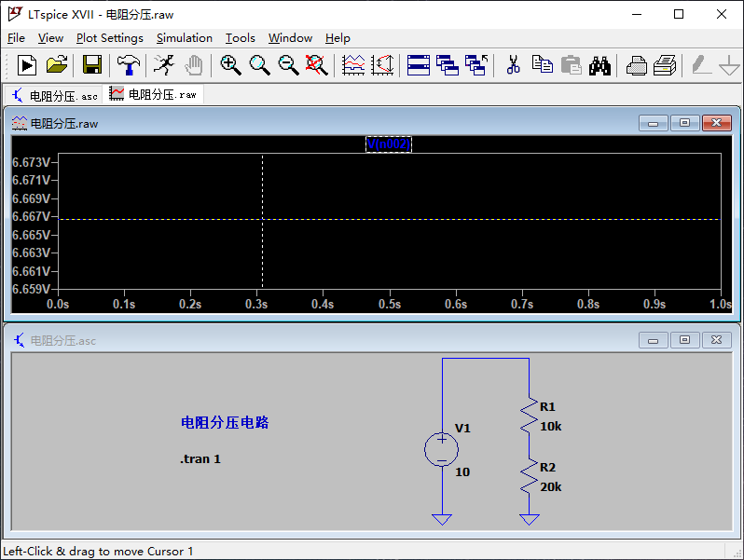The image size is (744, 560).
Task: Open the Tools menu
Action: (240, 38)
